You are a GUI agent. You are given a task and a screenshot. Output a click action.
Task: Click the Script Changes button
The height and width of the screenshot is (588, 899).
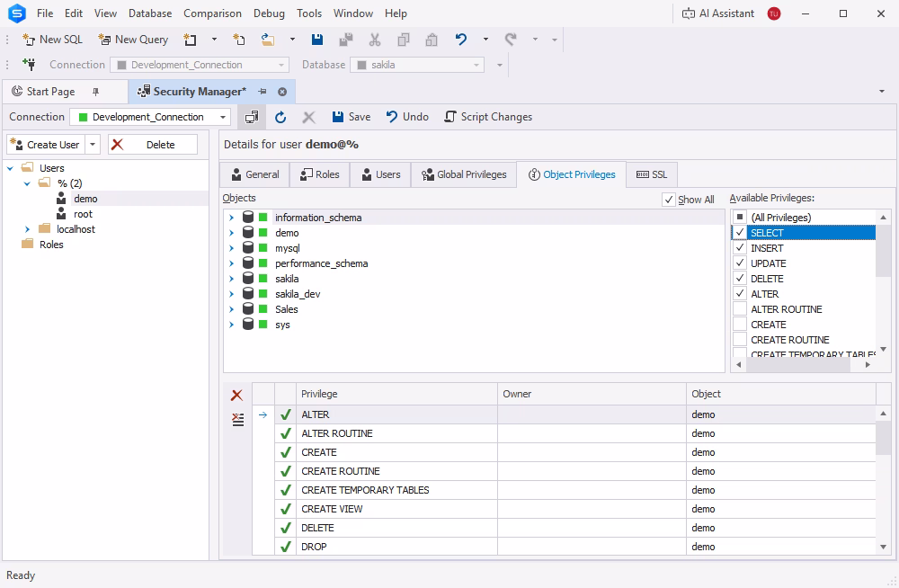488,117
